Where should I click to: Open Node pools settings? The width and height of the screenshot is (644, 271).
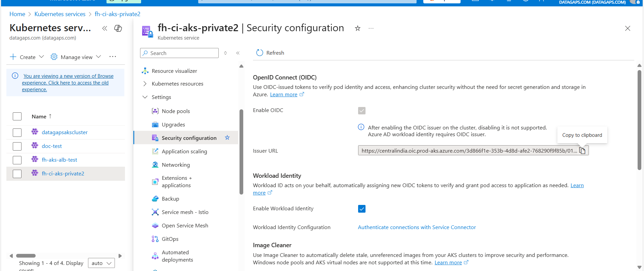tap(176, 111)
